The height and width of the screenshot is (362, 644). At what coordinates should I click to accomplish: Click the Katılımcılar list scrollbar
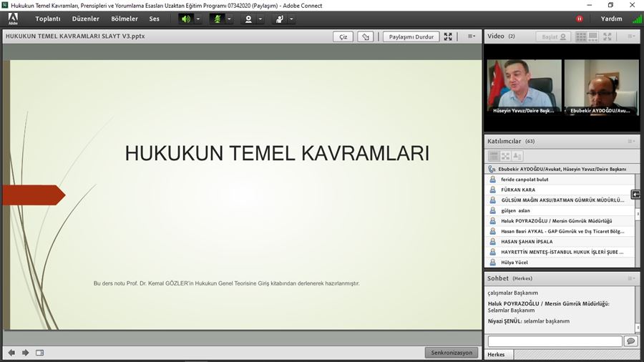tap(637, 215)
